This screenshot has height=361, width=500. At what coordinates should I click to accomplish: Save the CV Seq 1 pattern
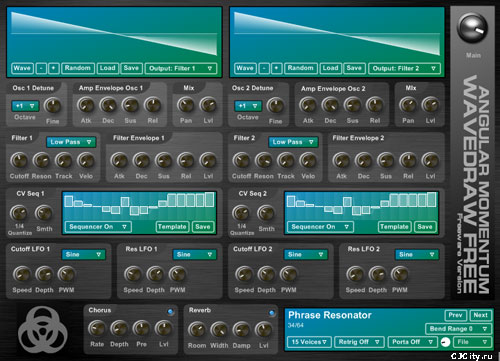tap(203, 227)
